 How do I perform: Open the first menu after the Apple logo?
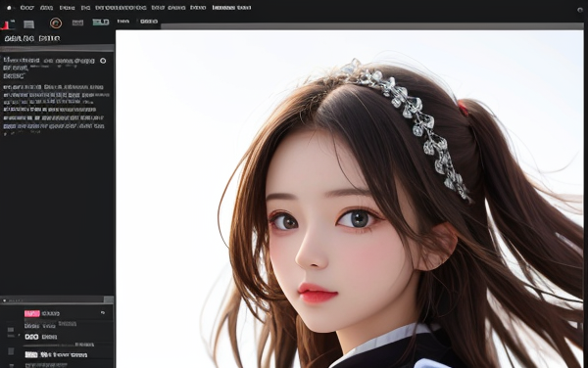click(27, 8)
